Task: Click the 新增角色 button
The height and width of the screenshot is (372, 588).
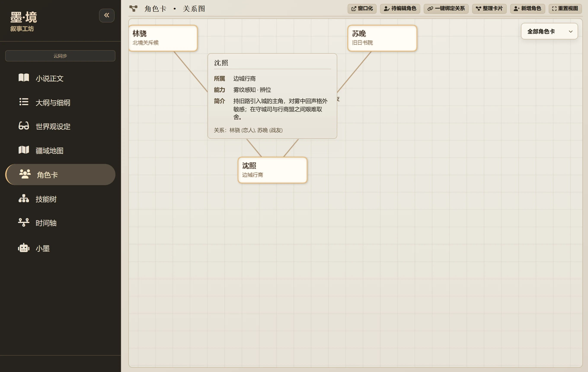Action: (x=527, y=9)
